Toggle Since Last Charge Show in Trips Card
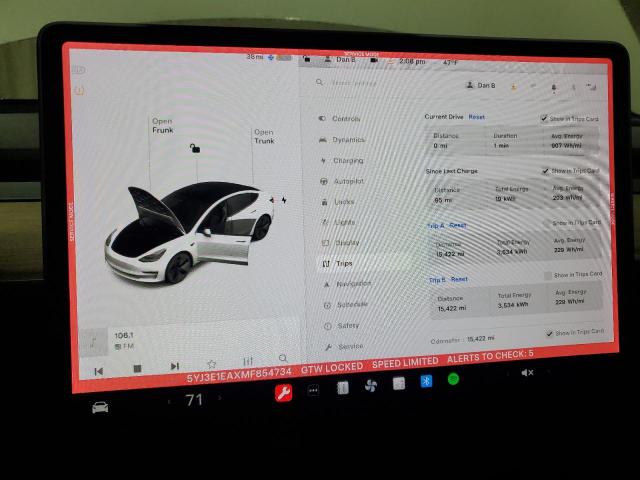Image resolution: width=640 pixels, height=480 pixels. (546, 171)
